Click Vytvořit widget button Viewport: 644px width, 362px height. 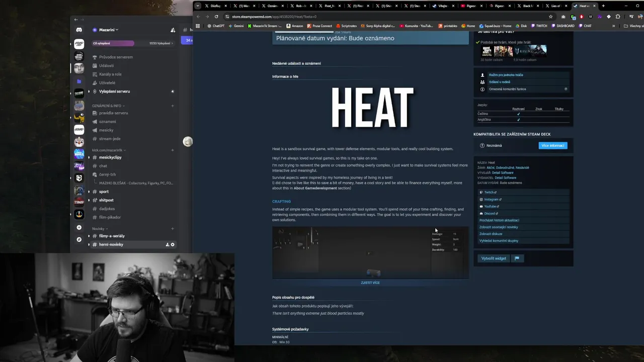click(x=494, y=258)
